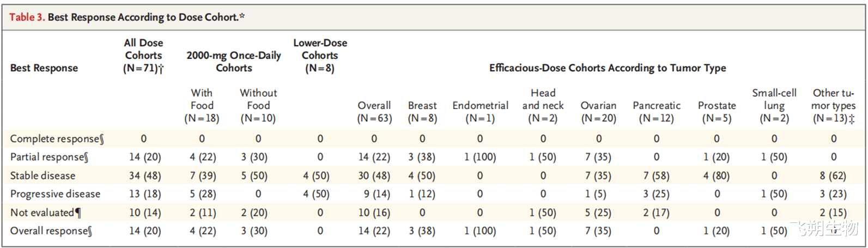The image size is (868, 248).
Task: Click the "Without Food (N=10)" subheader
Action: pyautogui.click(x=258, y=106)
